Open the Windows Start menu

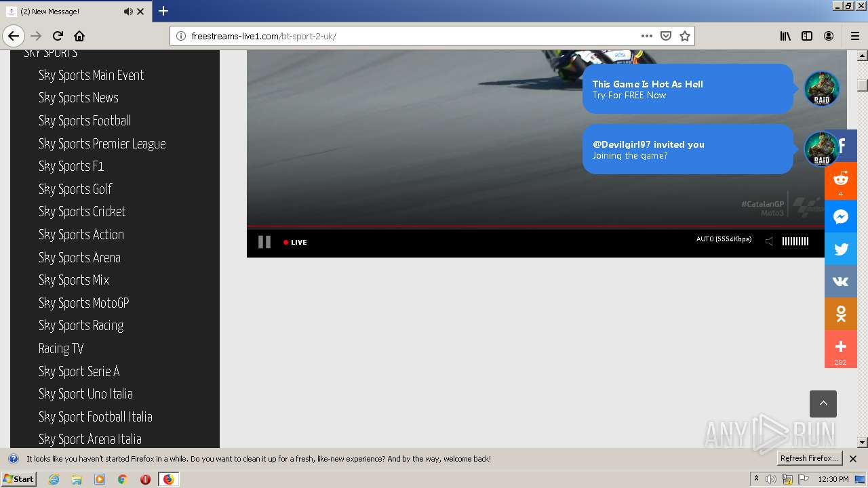point(18,479)
